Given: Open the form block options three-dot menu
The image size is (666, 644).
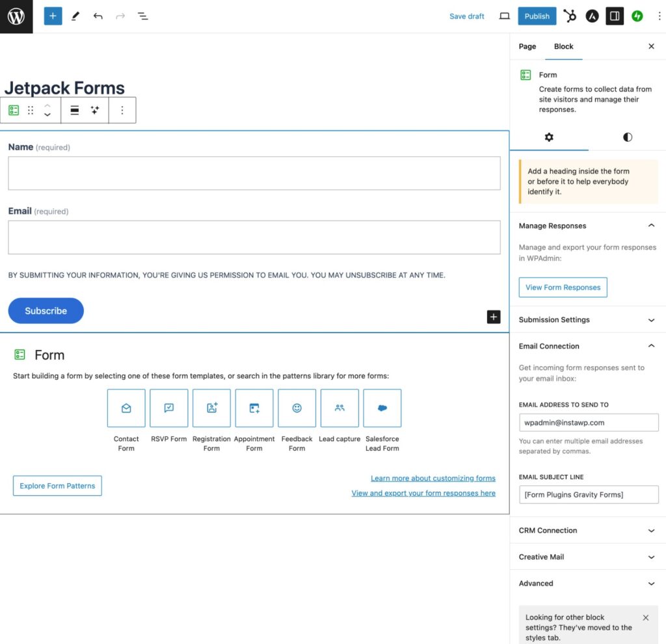Looking at the screenshot, I should [x=122, y=111].
